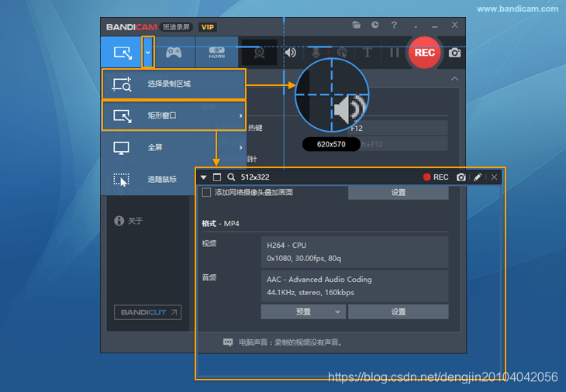Click 设置 button beside webcam overlay option

coord(399,193)
